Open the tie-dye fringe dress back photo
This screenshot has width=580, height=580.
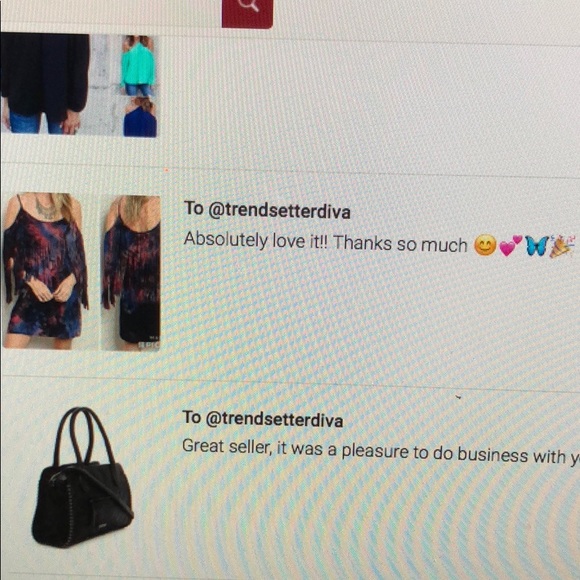[131, 273]
